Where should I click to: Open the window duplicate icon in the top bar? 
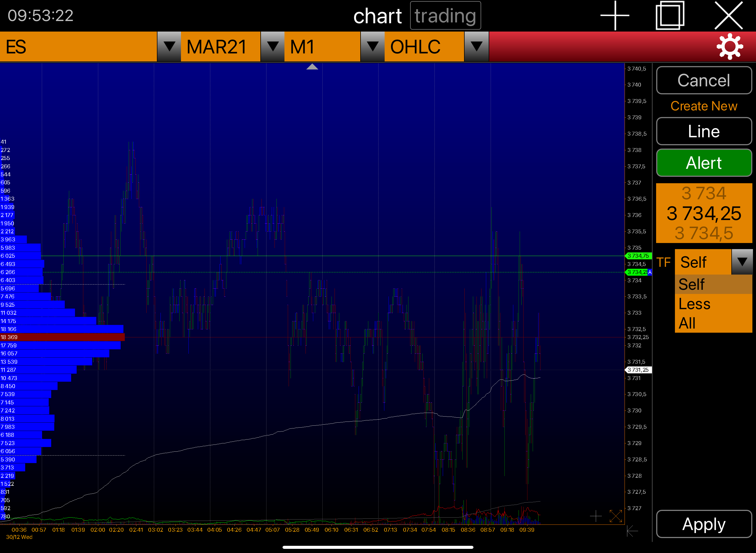coord(670,15)
